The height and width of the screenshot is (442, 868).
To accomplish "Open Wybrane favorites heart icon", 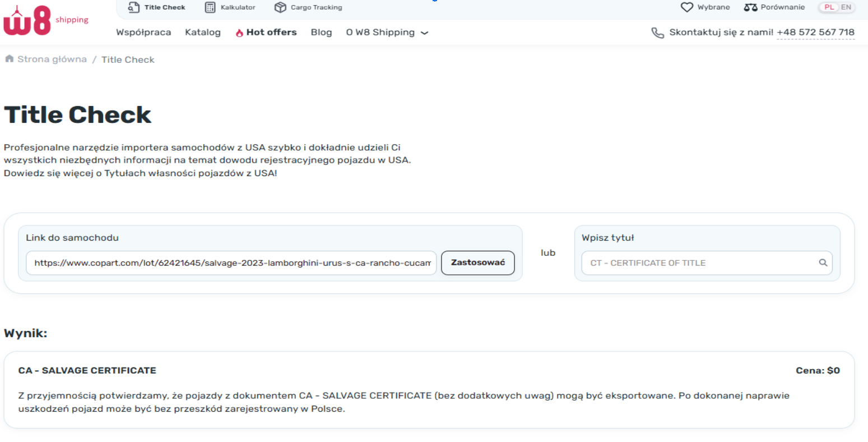I will (686, 7).
